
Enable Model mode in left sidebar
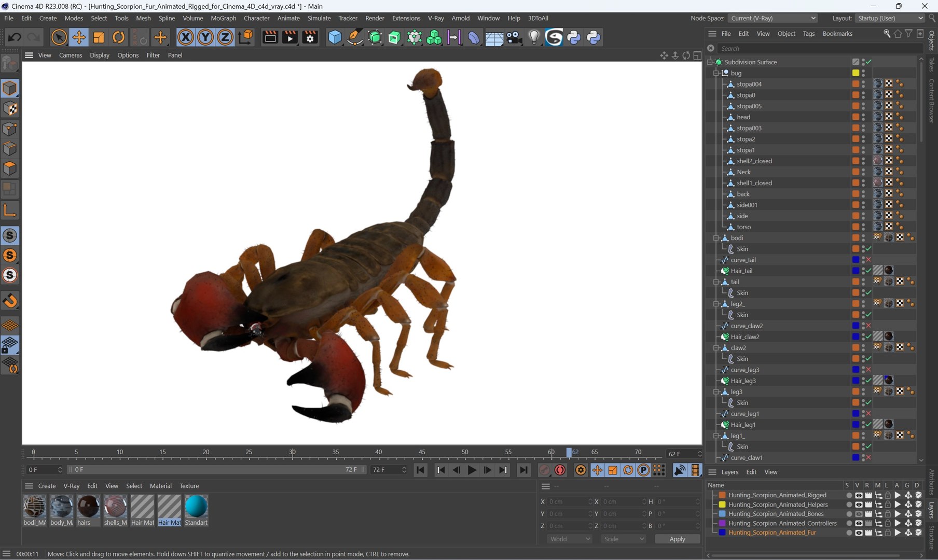[x=10, y=88]
